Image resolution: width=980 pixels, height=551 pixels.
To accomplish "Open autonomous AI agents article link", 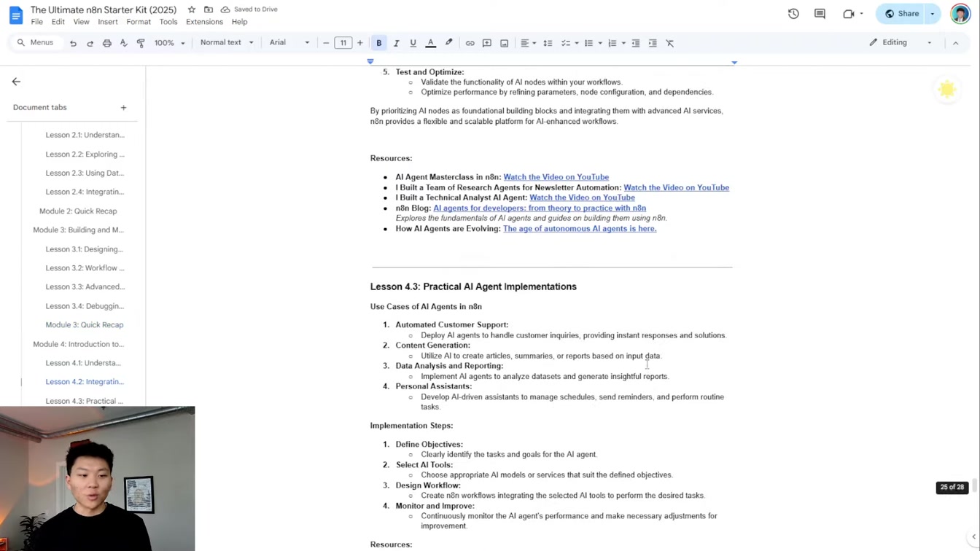I will click(580, 228).
